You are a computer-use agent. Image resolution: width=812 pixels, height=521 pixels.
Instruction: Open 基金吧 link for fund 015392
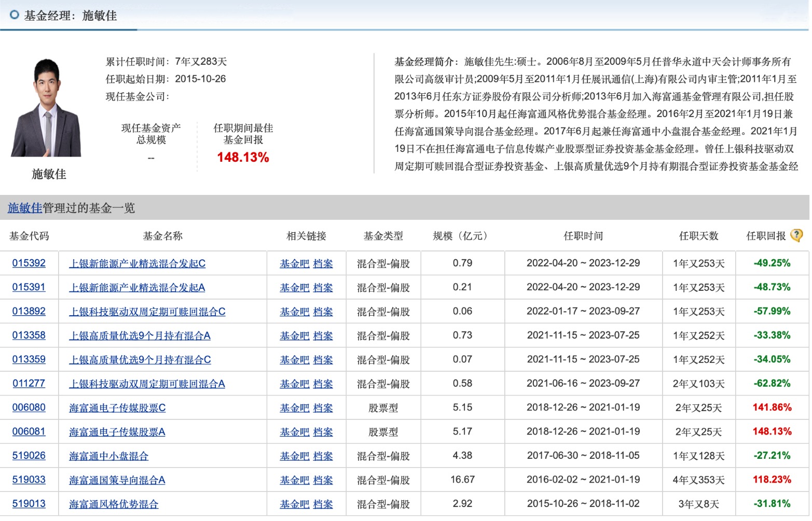(x=295, y=263)
